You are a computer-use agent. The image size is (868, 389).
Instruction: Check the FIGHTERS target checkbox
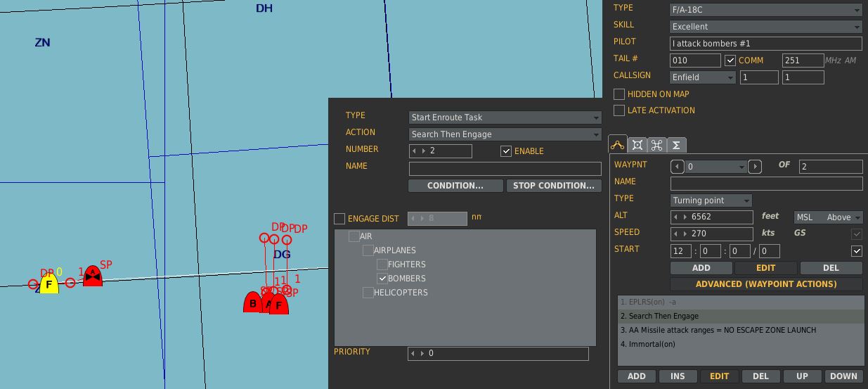[x=382, y=264]
